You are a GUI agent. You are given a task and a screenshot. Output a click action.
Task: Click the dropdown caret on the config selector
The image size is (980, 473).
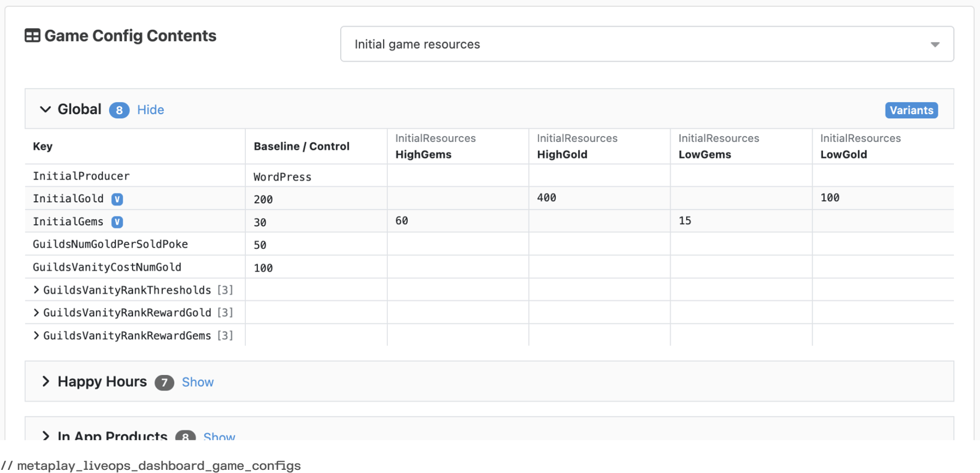coord(935,45)
